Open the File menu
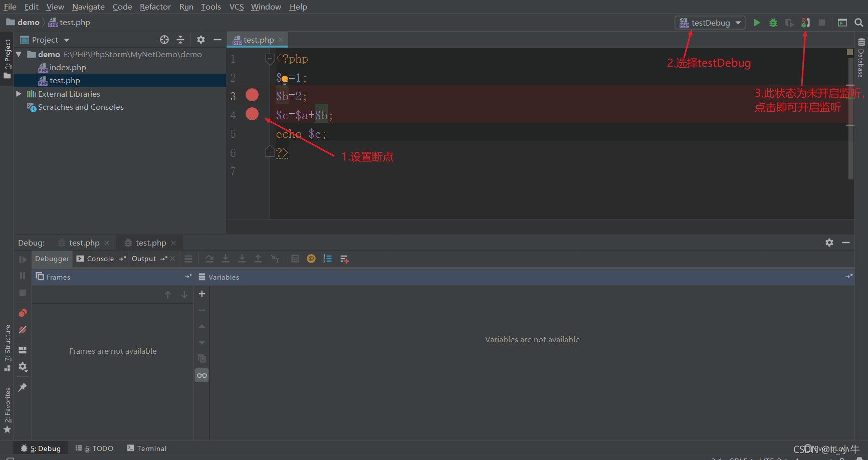 (10, 7)
